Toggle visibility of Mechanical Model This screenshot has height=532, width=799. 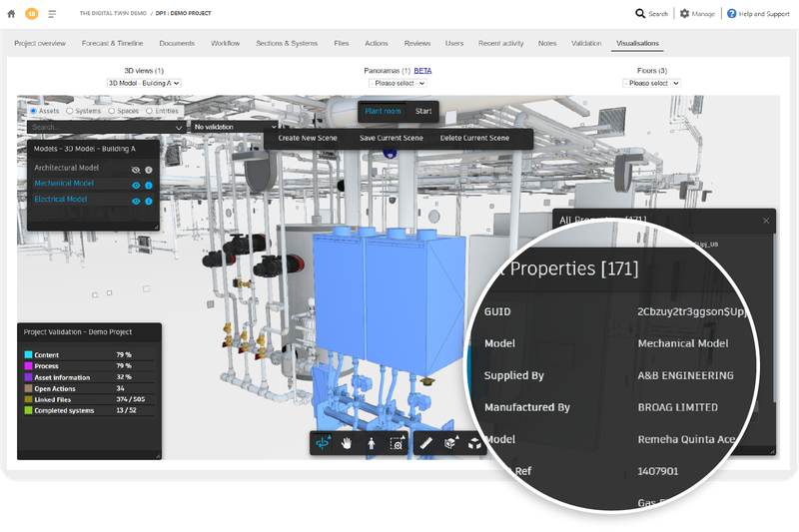point(136,186)
